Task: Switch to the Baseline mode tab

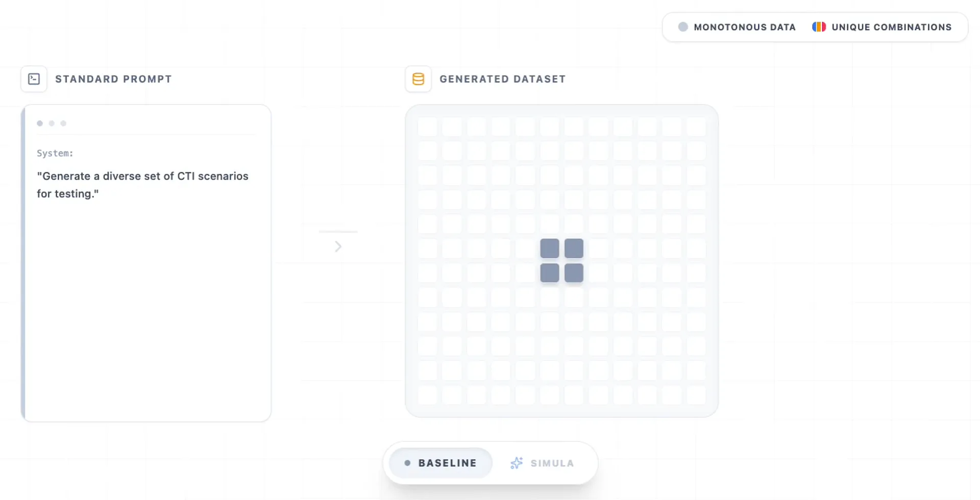Action: tap(440, 463)
